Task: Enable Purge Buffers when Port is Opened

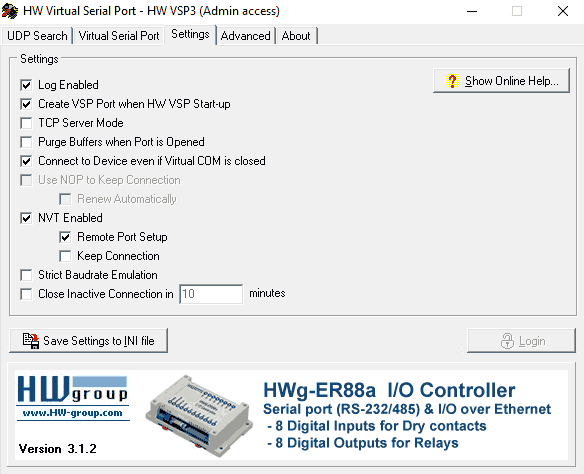Action: point(26,142)
